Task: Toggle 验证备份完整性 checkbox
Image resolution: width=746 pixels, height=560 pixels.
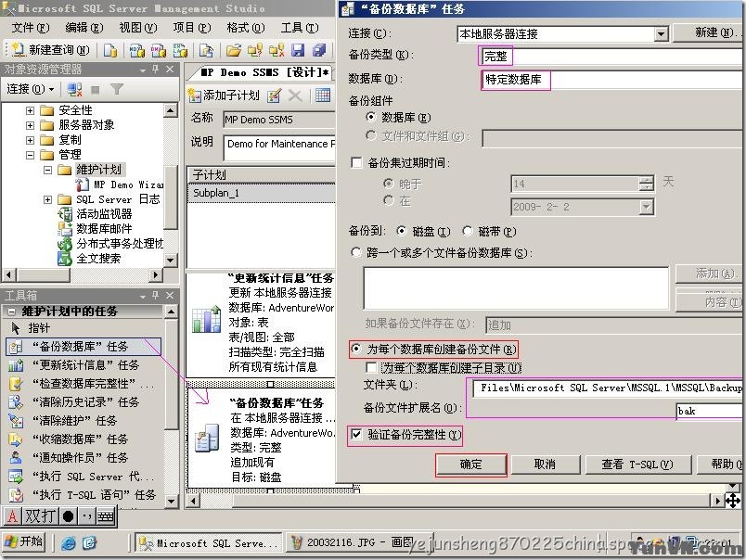Action: pos(356,434)
